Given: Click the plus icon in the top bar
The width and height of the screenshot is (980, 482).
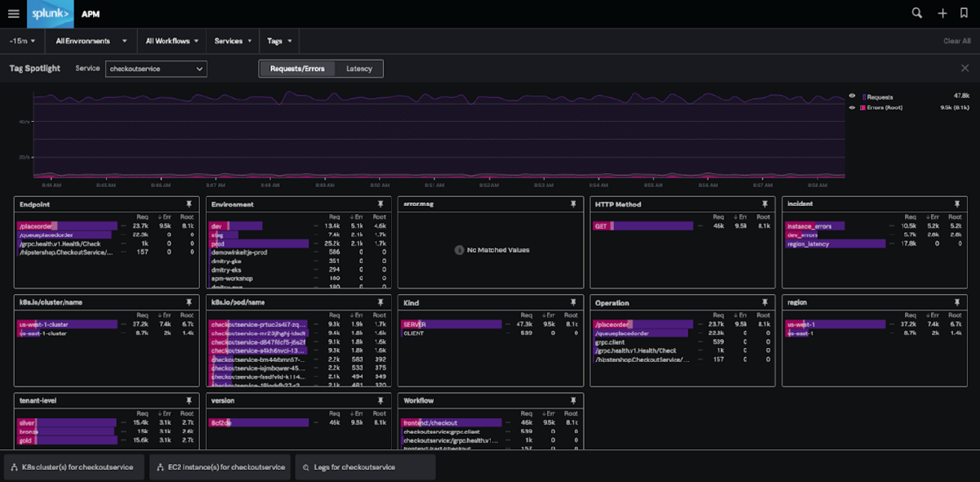Looking at the screenshot, I should (941, 13).
